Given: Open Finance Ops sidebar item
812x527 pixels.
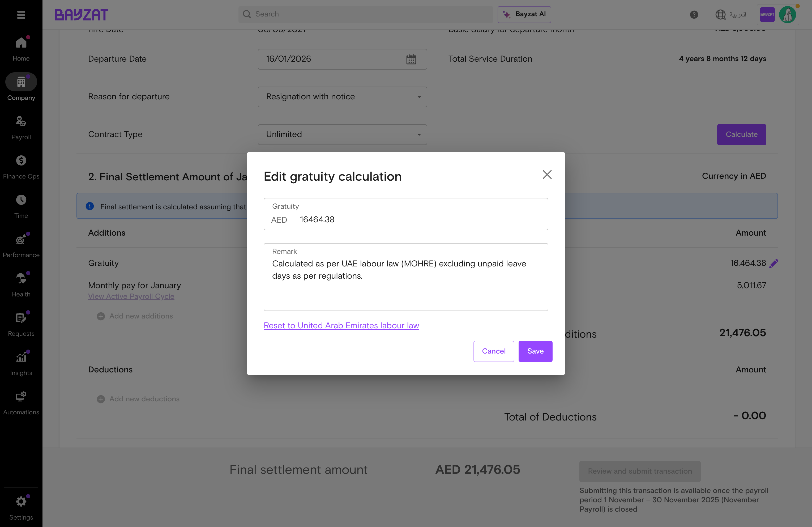Looking at the screenshot, I should 21,167.
